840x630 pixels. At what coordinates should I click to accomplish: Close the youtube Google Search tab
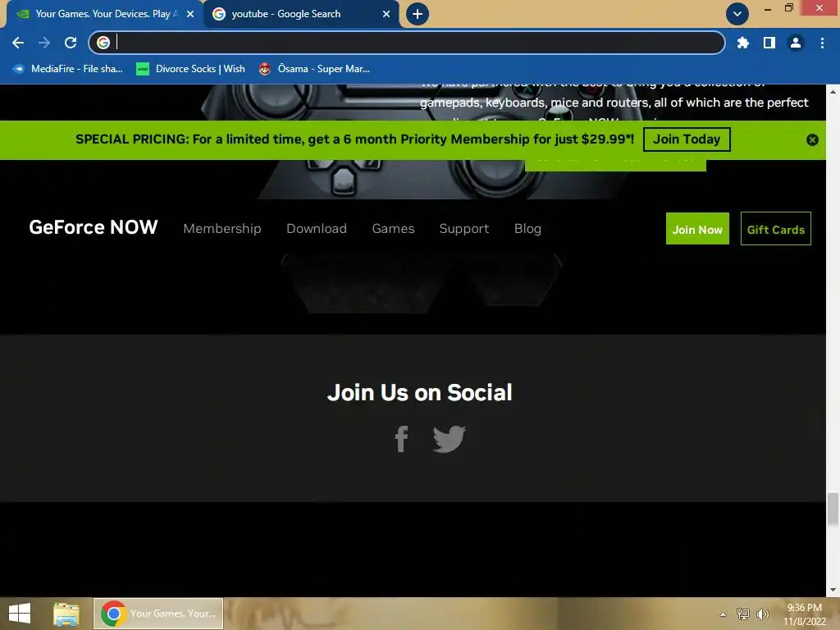[386, 14]
